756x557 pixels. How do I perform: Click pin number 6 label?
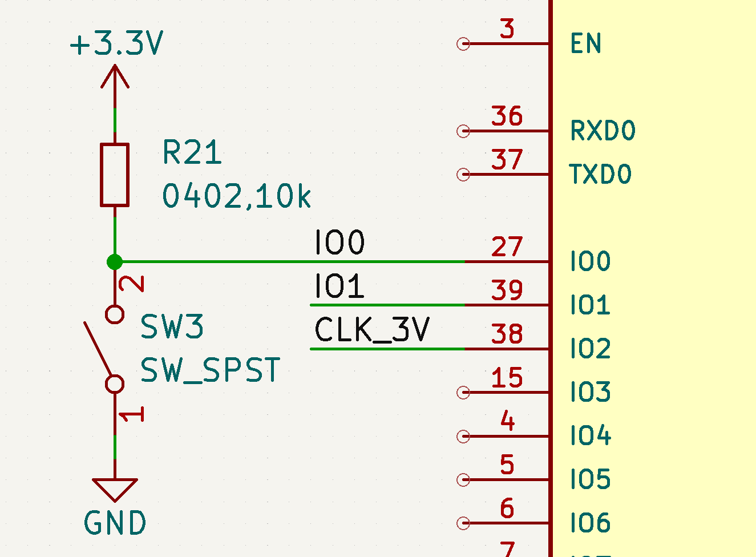507,508
